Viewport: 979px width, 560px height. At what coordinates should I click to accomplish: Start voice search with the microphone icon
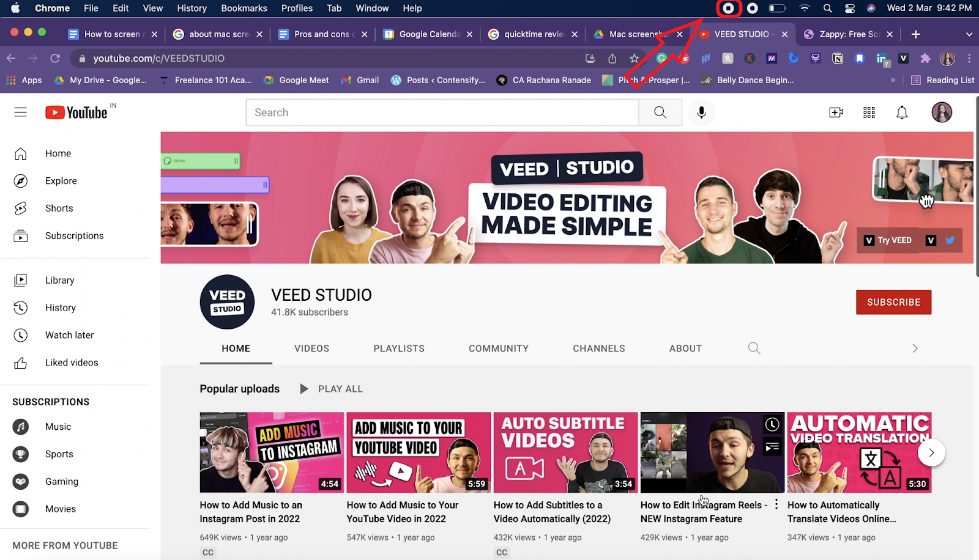[701, 112]
